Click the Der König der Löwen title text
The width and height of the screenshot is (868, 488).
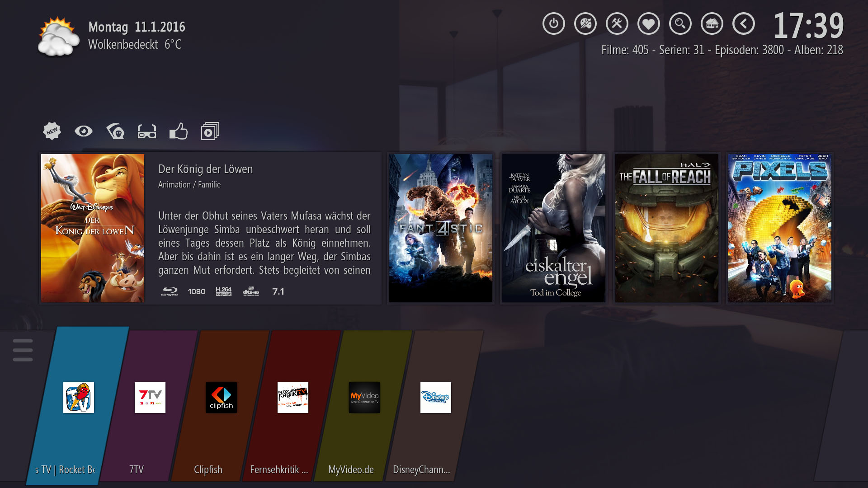(x=206, y=169)
